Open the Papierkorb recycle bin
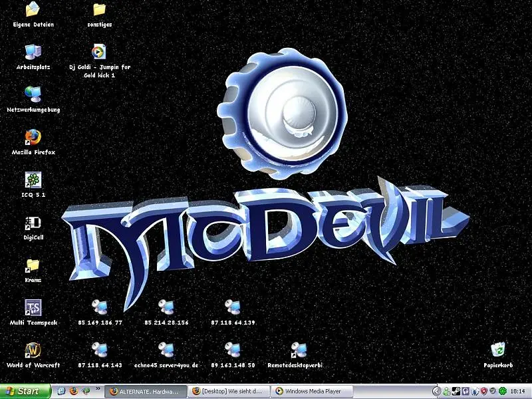 point(497,350)
